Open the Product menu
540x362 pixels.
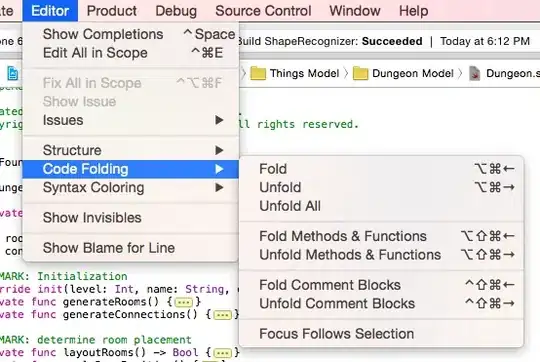(x=112, y=11)
